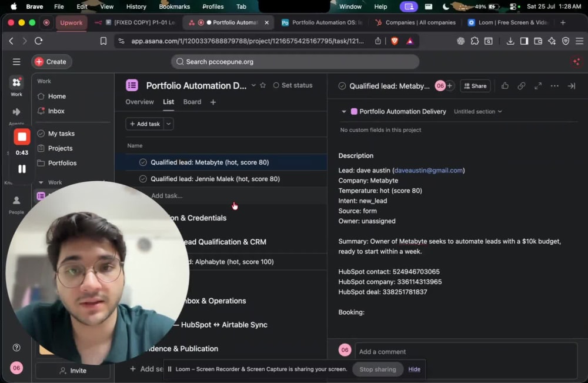This screenshot has height=383, width=588.
Task: Add collaborator with plus next to avatar
Action: (449, 86)
